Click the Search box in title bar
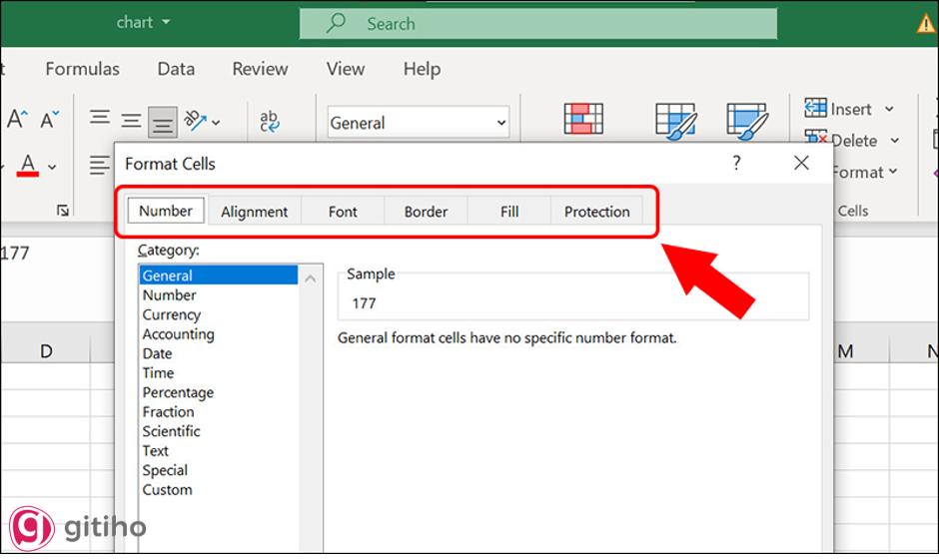This screenshot has height=560, width=939. tap(537, 23)
